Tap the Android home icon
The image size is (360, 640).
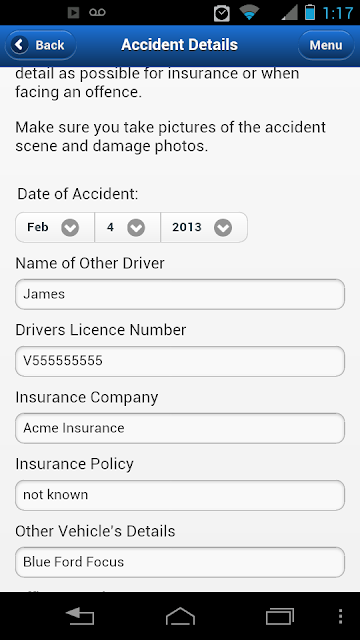point(180,616)
